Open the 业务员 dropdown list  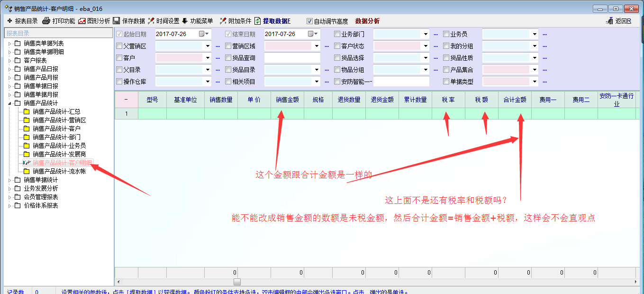tap(535, 34)
